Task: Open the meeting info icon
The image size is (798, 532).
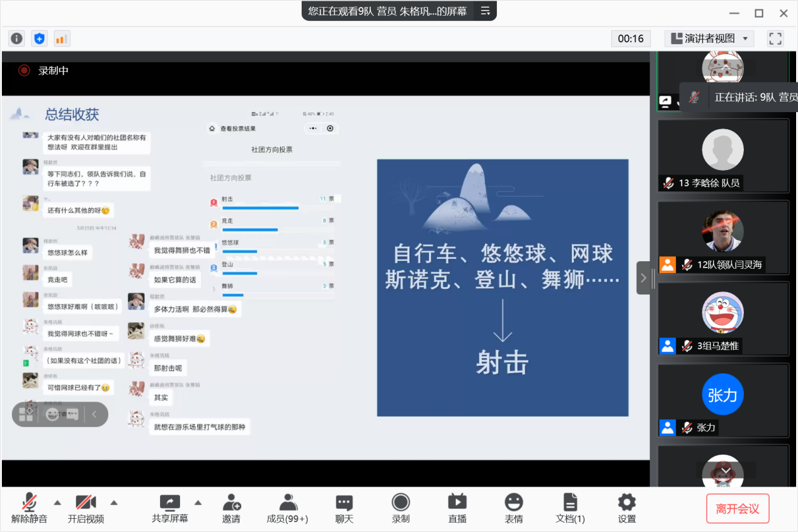Action: (16, 38)
